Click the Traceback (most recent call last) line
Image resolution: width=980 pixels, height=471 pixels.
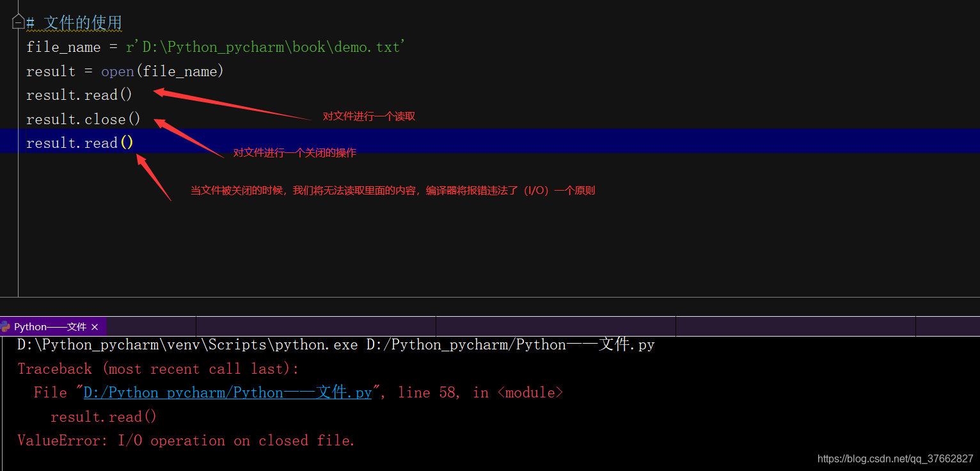pos(158,369)
